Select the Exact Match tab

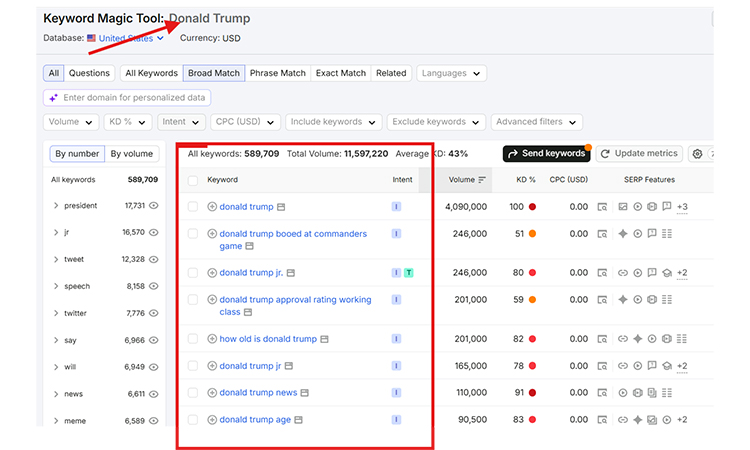pos(341,73)
